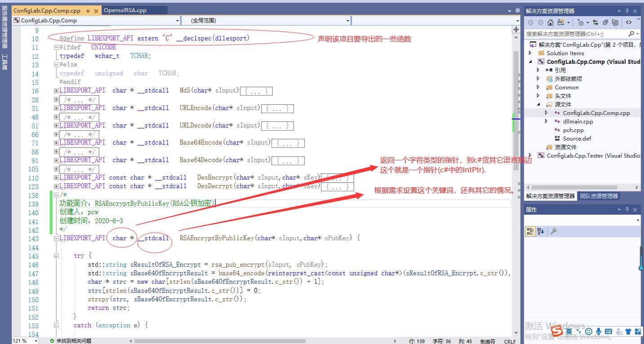
Task: Click the split editor icon above the scrollbar
Action: click(x=516, y=29)
